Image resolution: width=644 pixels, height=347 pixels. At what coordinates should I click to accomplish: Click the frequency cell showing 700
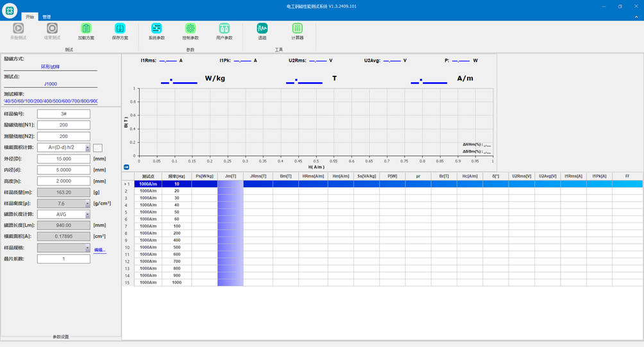click(x=176, y=261)
